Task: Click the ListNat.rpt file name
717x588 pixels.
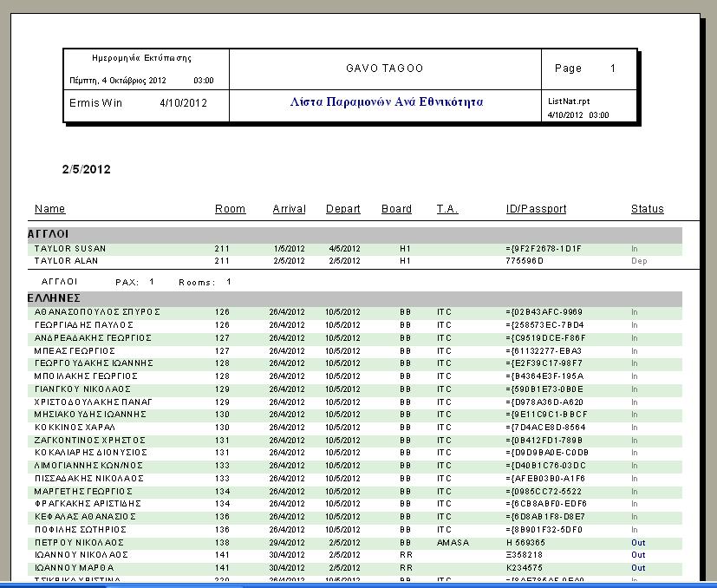Action: pyautogui.click(x=569, y=101)
